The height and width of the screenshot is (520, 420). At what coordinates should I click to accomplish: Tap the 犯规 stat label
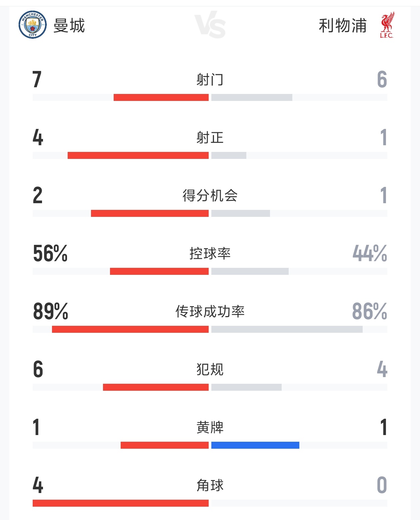(x=210, y=369)
